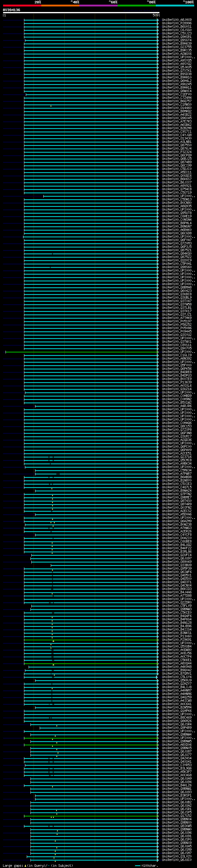Screen dimensions: 197x868
Task: Select the UniRef100_Q8BMA8 label
Action: pos(176,287)
